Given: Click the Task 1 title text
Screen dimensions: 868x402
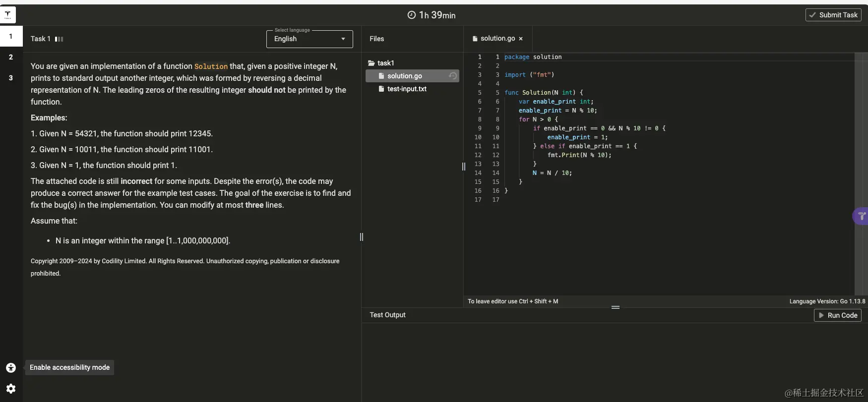Looking at the screenshot, I should (40, 39).
